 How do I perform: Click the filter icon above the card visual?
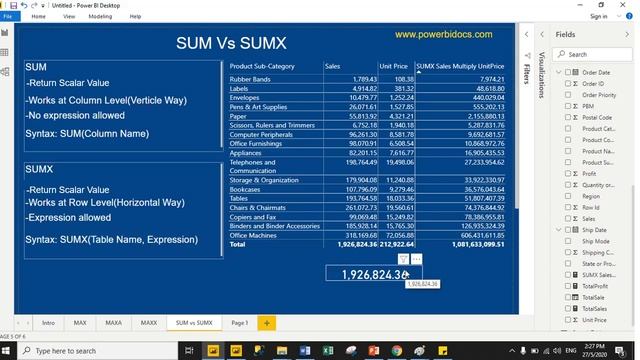click(403, 259)
